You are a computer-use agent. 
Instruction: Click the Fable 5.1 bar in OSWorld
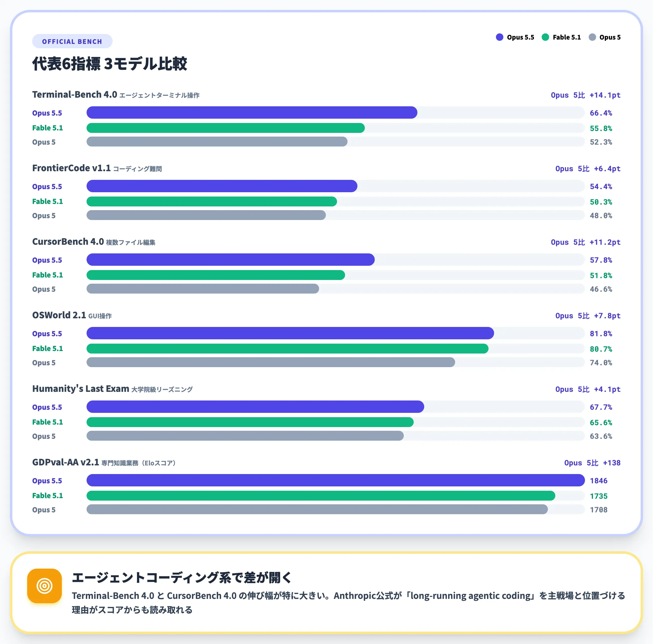[287, 349]
